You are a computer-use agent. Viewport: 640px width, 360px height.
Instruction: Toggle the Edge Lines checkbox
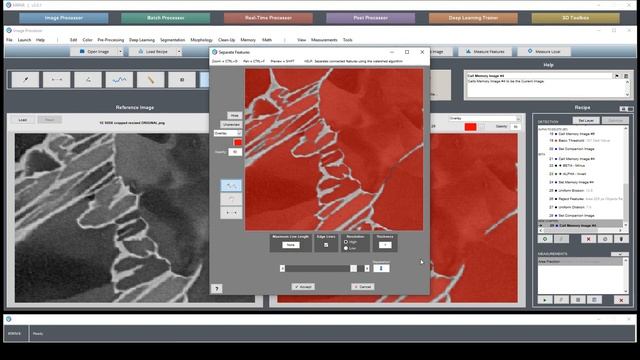(326, 245)
